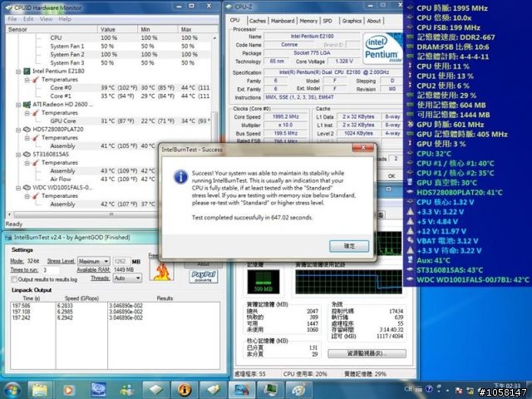Click the orange info icon on taskbar

(185, 390)
